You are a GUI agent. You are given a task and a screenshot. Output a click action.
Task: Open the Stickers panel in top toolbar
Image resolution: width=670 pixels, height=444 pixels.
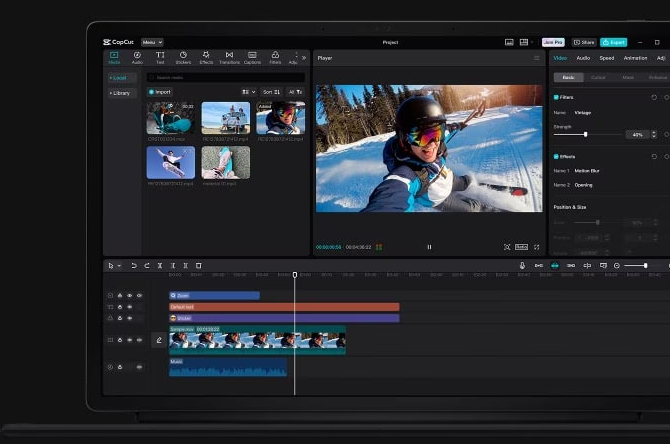[x=183, y=57]
